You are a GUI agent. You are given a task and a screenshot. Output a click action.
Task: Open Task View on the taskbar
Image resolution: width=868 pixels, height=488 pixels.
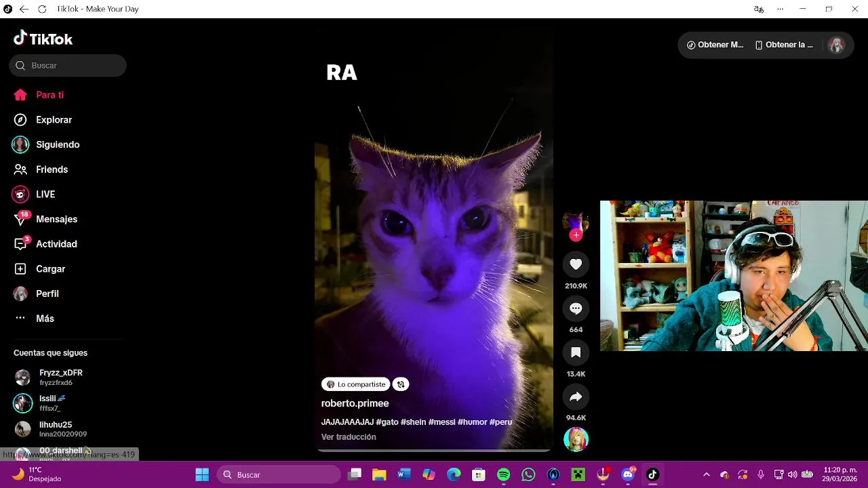tap(354, 474)
